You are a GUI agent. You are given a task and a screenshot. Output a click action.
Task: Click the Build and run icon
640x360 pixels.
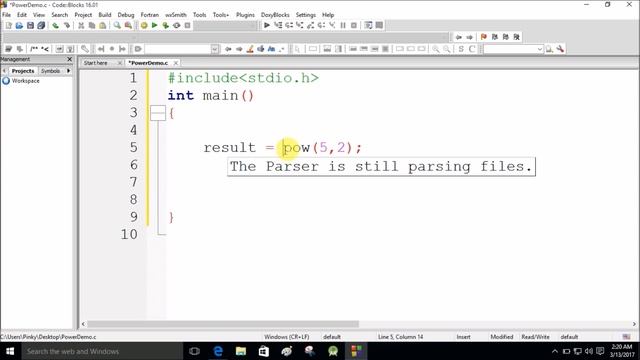165,25
